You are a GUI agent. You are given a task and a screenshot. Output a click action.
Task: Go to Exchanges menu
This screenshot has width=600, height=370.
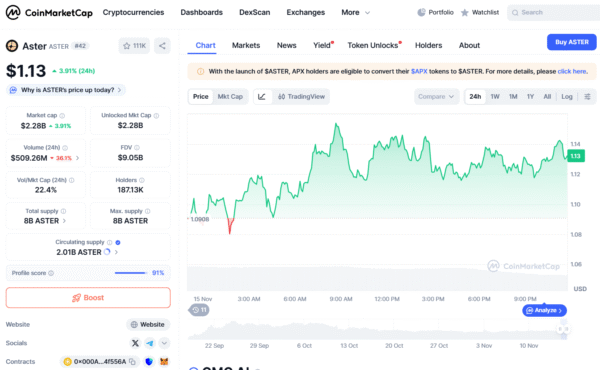tap(305, 13)
